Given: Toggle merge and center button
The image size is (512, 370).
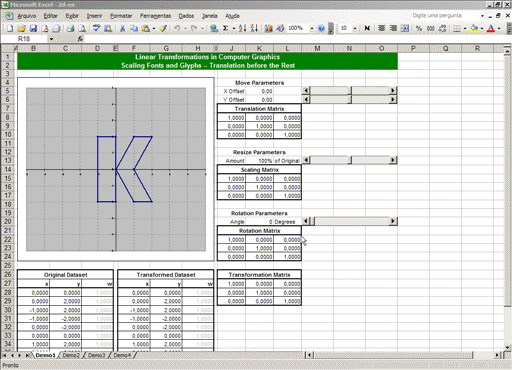Looking at the screenshot, I should [x=405, y=29].
